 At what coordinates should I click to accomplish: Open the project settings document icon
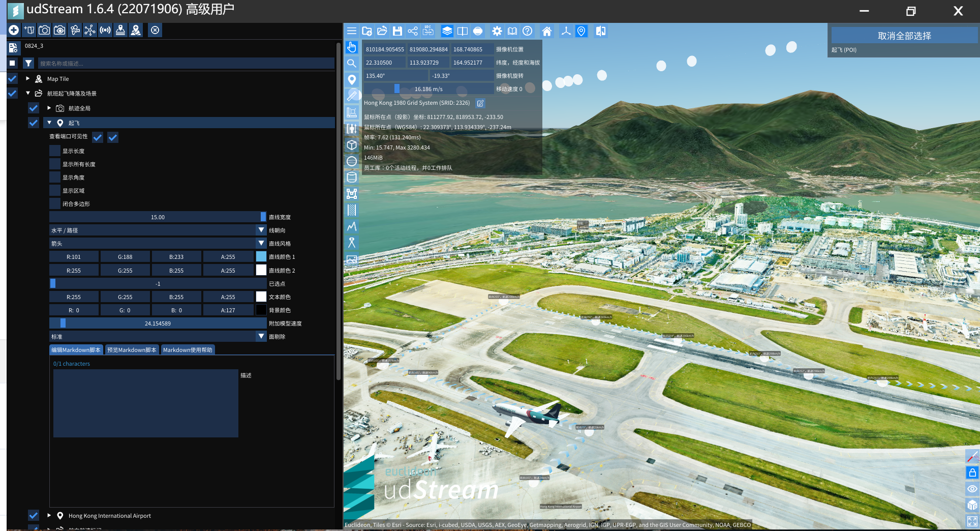click(x=13, y=48)
